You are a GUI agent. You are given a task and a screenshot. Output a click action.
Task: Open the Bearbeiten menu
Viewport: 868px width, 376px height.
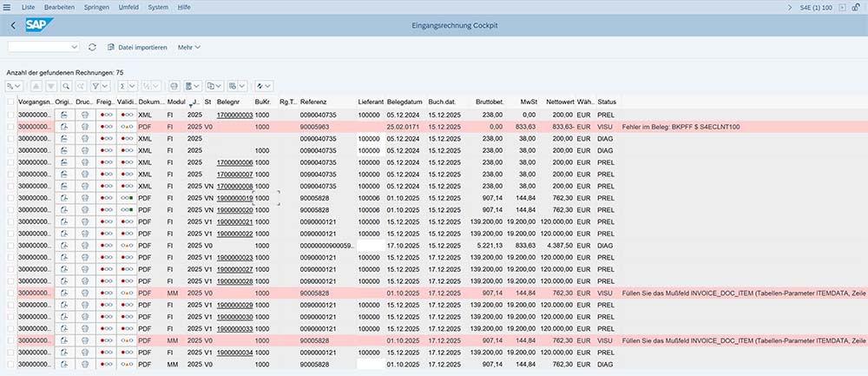(59, 7)
